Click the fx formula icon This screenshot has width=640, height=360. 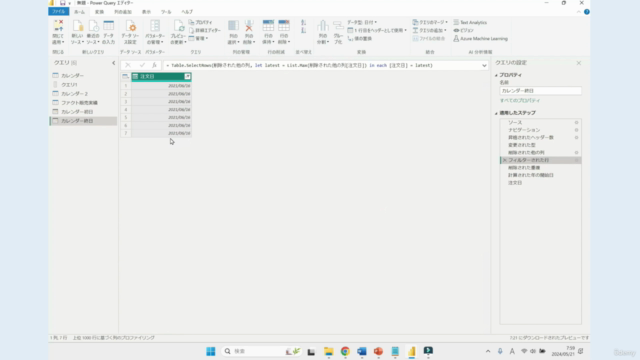pos(154,65)
